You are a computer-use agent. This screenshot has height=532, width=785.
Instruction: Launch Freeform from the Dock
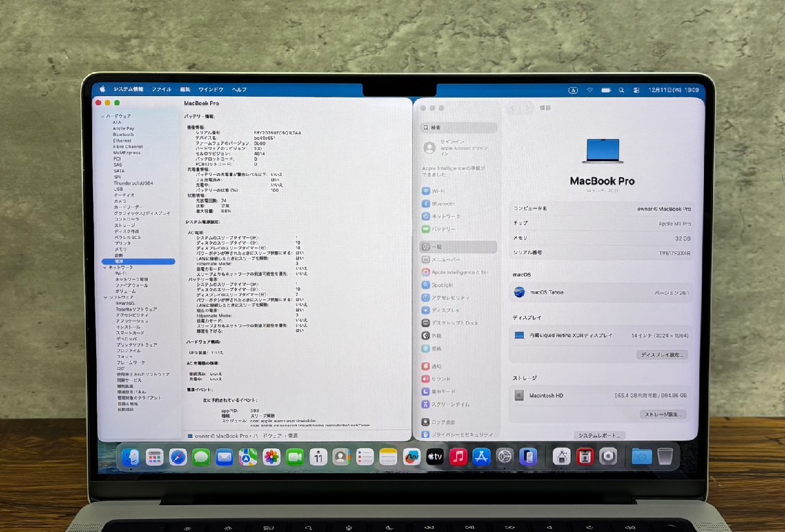411,457
